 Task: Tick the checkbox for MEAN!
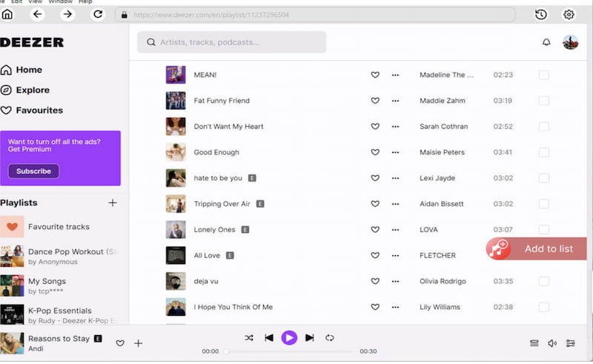[543, 75]
